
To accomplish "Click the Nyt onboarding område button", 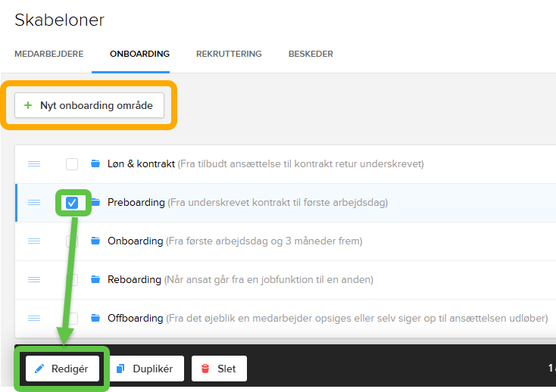I will [x=89, y=105].
